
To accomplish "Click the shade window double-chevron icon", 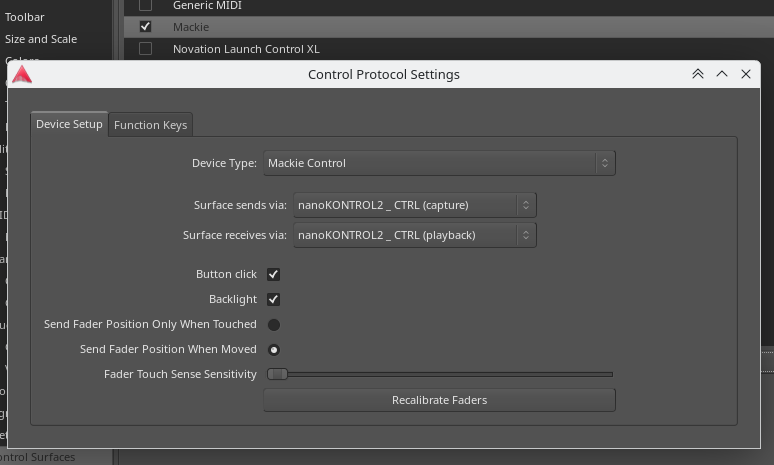I will point(698,74).
